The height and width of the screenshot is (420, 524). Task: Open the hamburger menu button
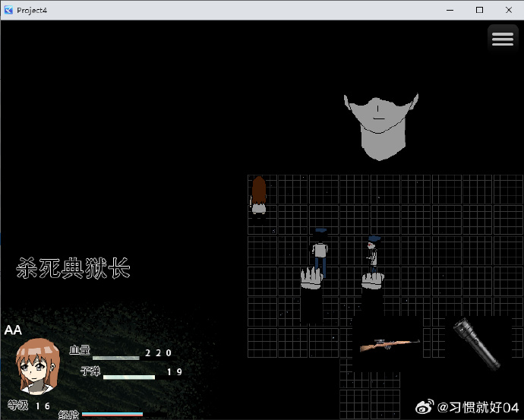[x=502, y=39]
